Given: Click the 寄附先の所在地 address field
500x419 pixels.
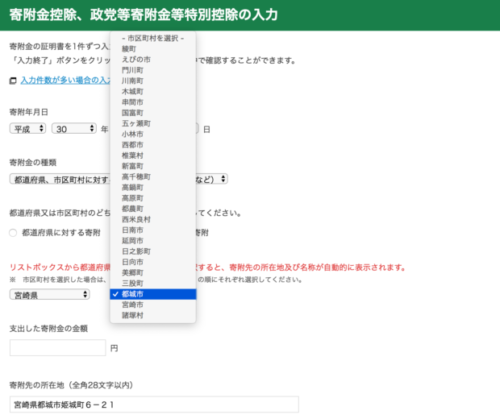Looking at the screenshot, I should click(x=154, y=405).
